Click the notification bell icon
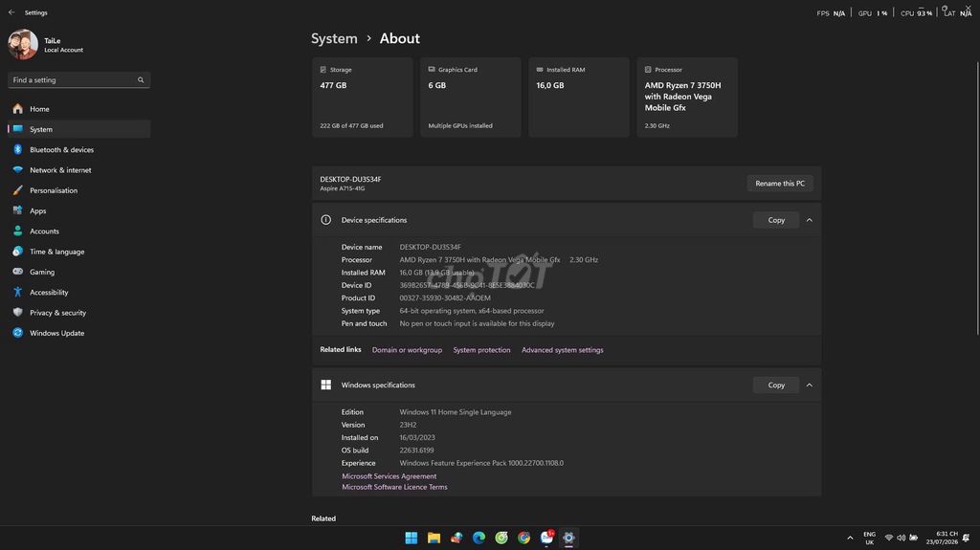 click(x=967, y=539)
